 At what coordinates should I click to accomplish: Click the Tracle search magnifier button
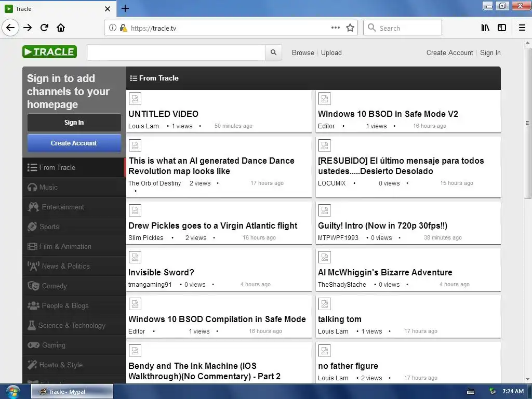273,52
